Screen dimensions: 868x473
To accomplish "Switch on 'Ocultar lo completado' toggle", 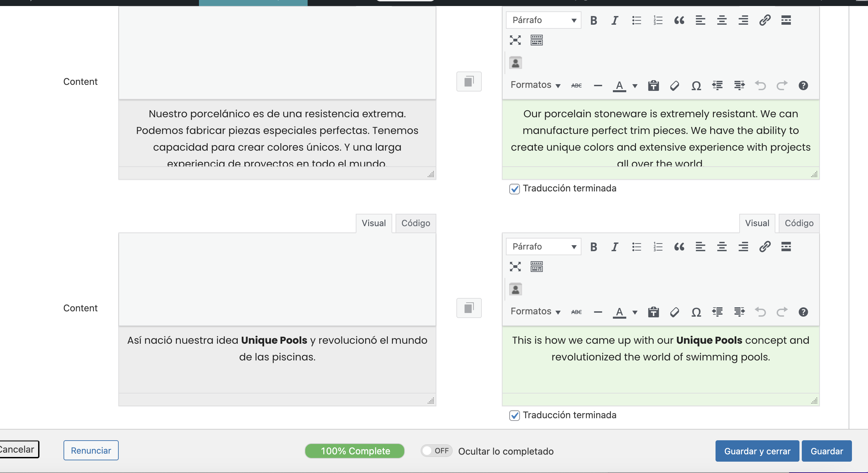I will pos(436,451).
